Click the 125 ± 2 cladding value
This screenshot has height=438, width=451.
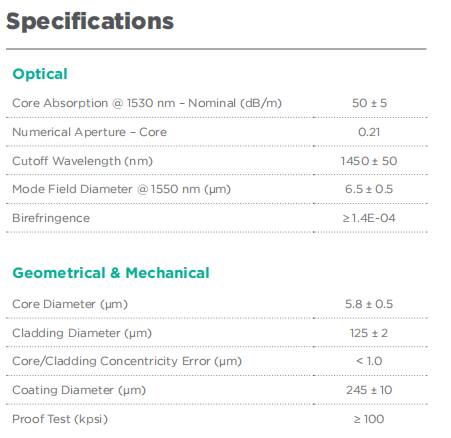tap(369, 333)
